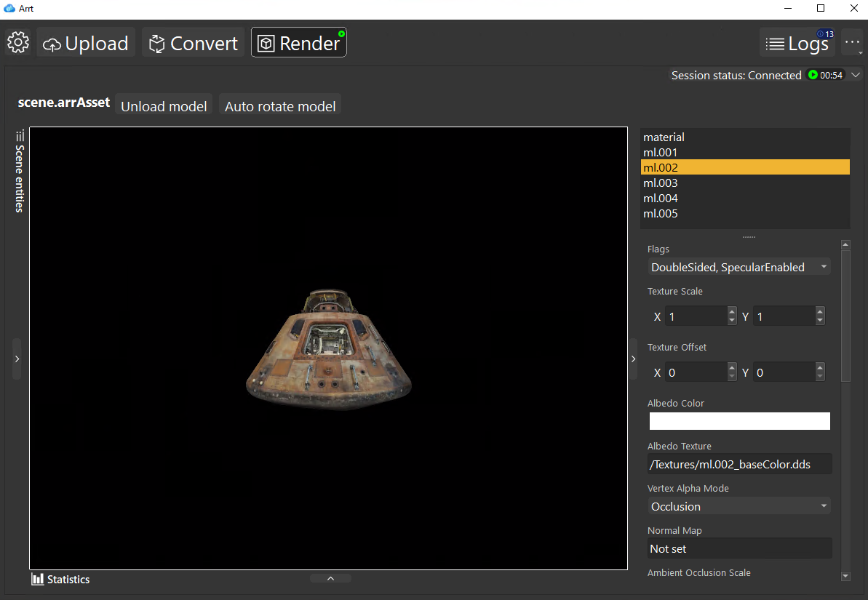Viewport: 868px width, 600px height.
Task: Decrease Texture Scale Y value
Action: pos(820,321)
